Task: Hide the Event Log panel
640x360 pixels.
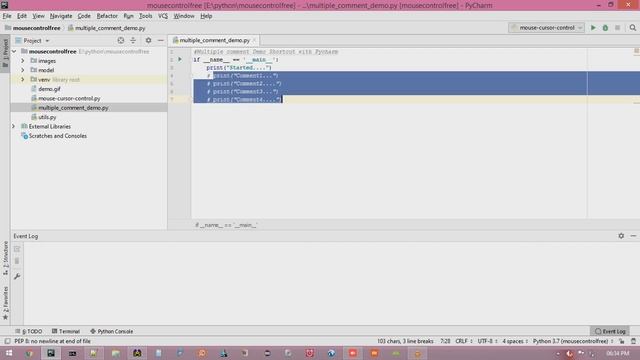Action: (x=633, y=236)
